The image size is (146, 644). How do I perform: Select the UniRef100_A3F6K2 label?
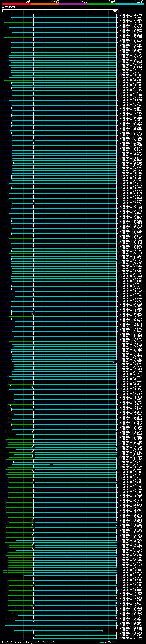point(131,47)
